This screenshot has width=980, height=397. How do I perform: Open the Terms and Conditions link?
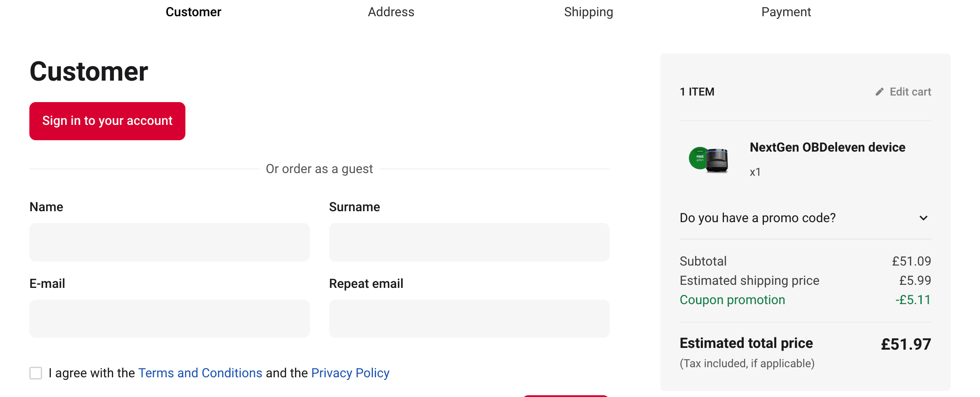[200, 373]
